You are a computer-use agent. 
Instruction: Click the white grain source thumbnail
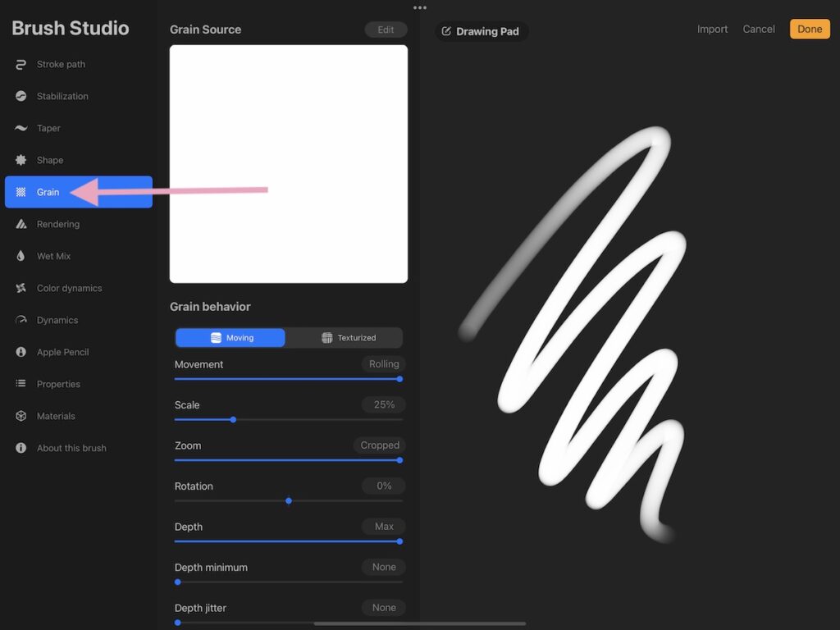pos(289,163)
